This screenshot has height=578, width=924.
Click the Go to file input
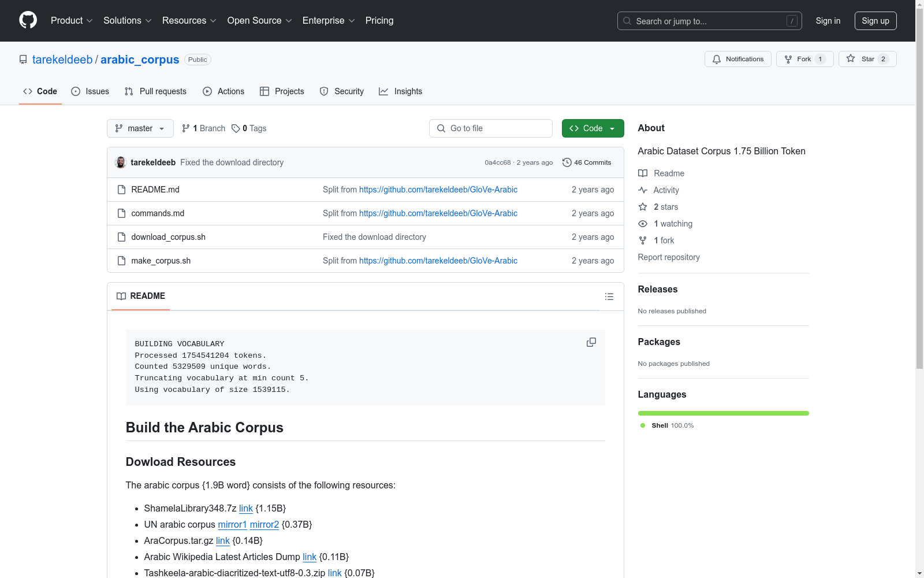(491, 128)
